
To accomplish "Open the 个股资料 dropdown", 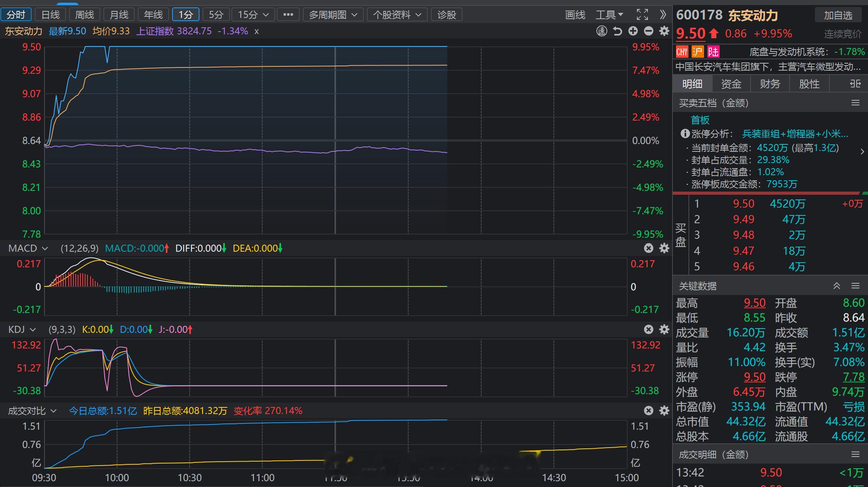I will (x=397, y=15).
